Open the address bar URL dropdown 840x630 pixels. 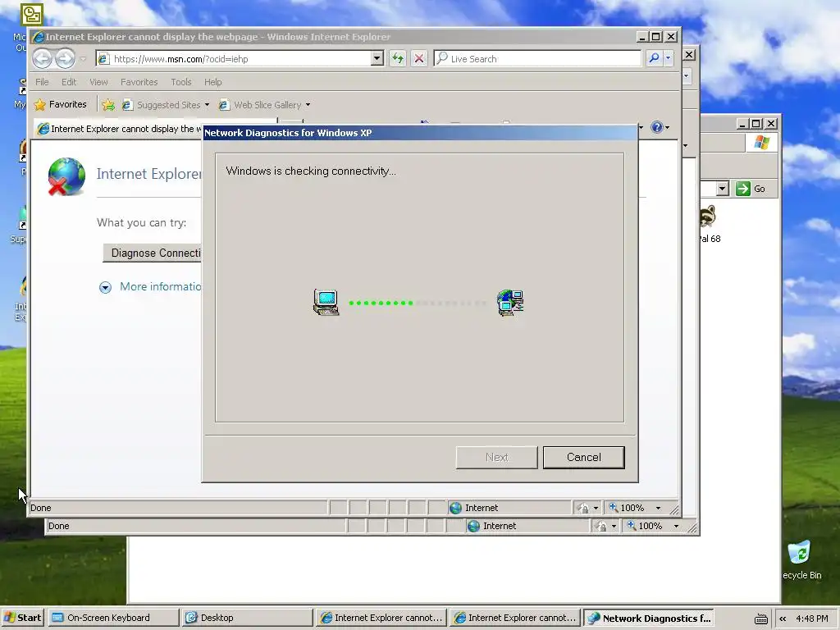tap(377, 58)
